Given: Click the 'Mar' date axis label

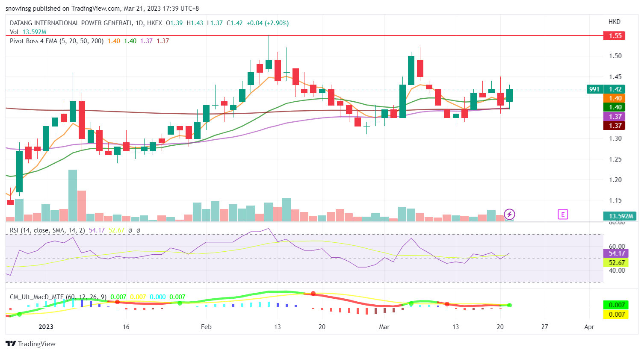Looking at the screenshot, I should 384,327.
